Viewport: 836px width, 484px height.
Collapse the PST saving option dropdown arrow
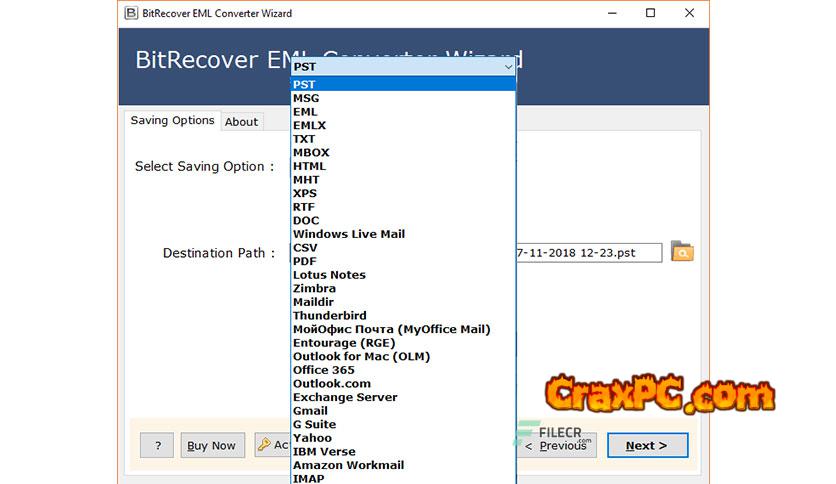(x=508, y=67)
